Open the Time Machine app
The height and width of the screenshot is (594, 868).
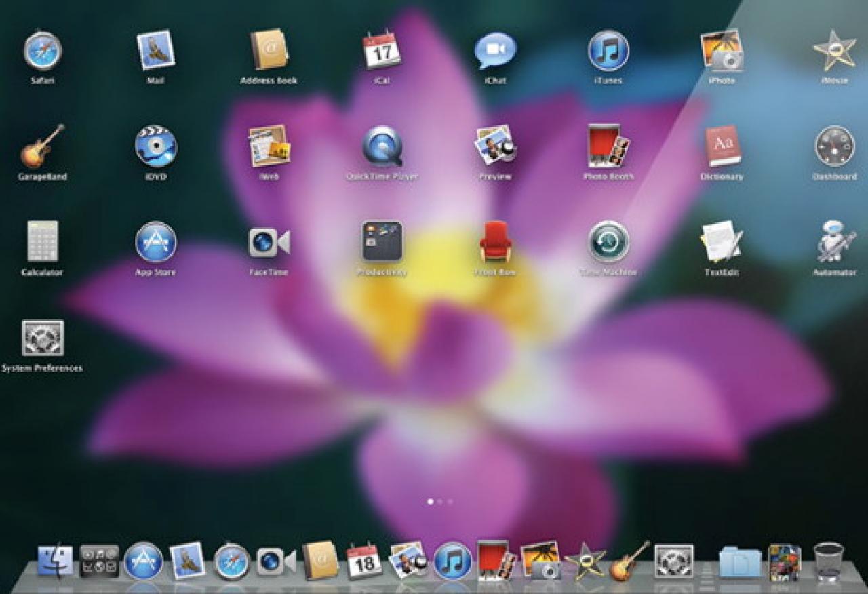click(x=608, y=242)
